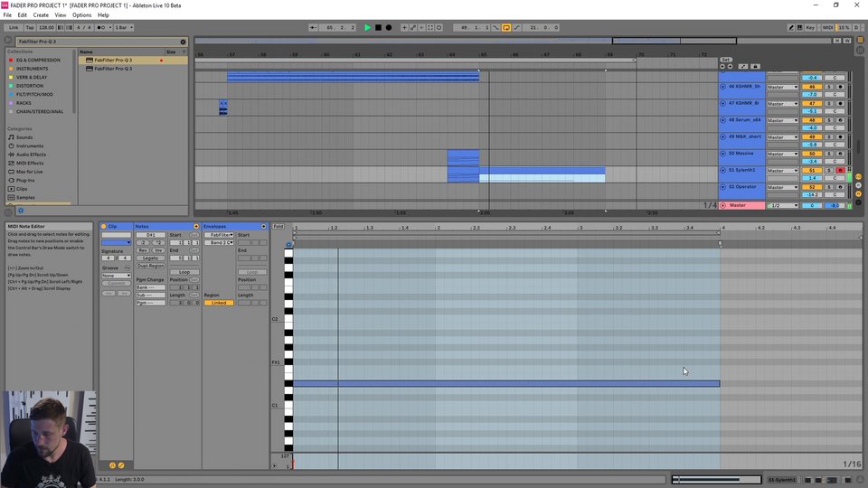The image size is (868, 488).
Task: Click Master volume value 0
Action: 812,205
